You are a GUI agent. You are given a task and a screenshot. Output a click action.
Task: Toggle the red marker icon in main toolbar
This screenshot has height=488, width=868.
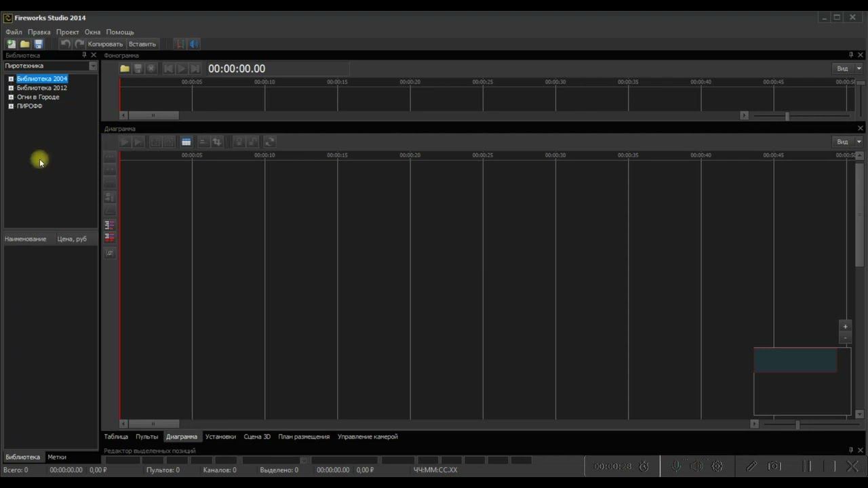pos(180,44)
